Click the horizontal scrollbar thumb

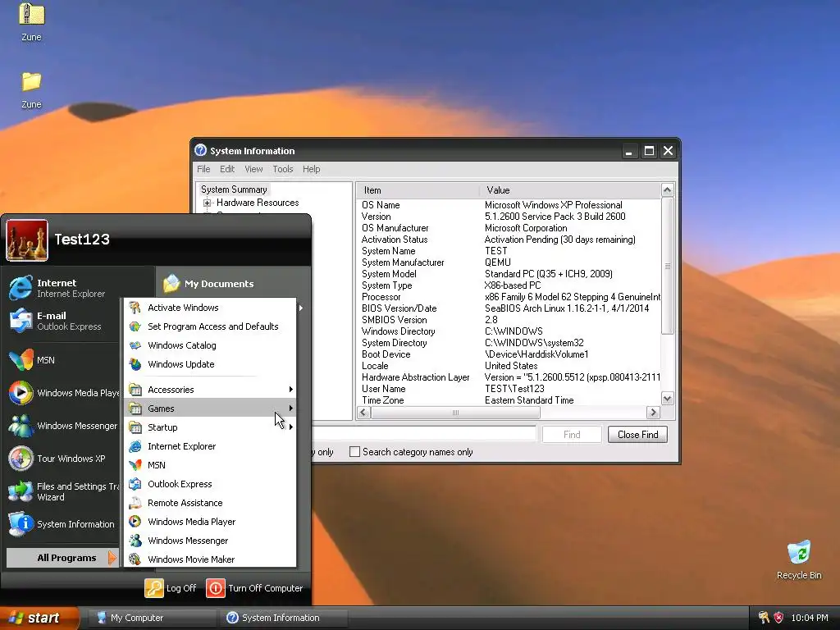(x=455, y=413)
